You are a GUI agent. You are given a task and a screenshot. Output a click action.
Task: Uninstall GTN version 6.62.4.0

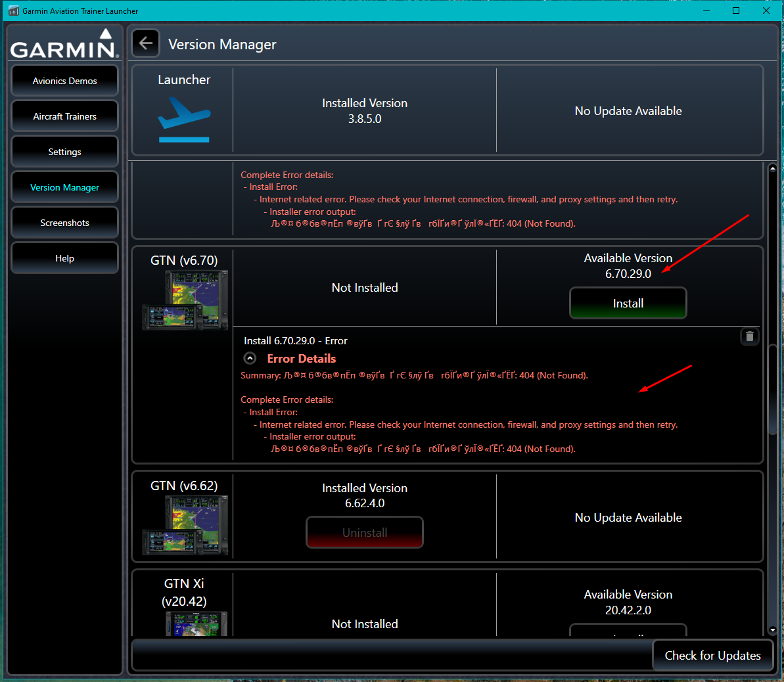pos(365,532)
